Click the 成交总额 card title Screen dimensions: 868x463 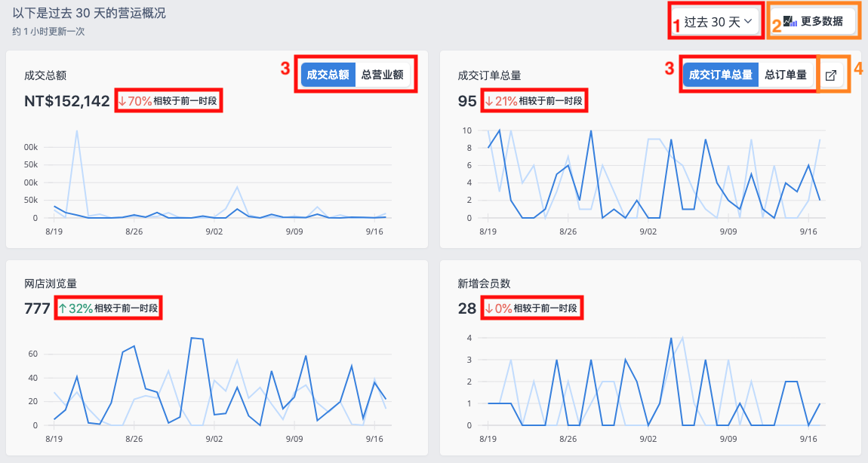tap(45, 75)
